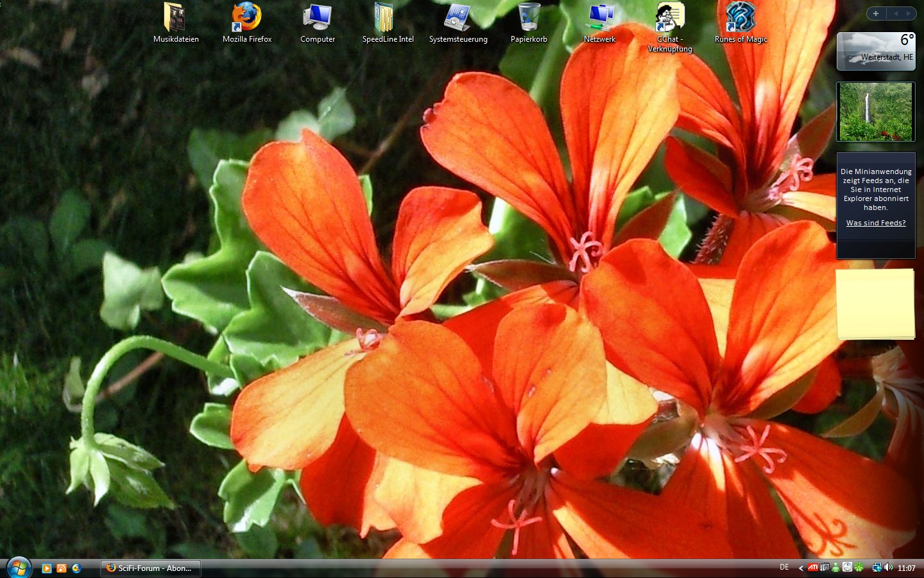Open Systemsteuerung control panel icon
Screen dimensions: 924x578
[458, 18]
